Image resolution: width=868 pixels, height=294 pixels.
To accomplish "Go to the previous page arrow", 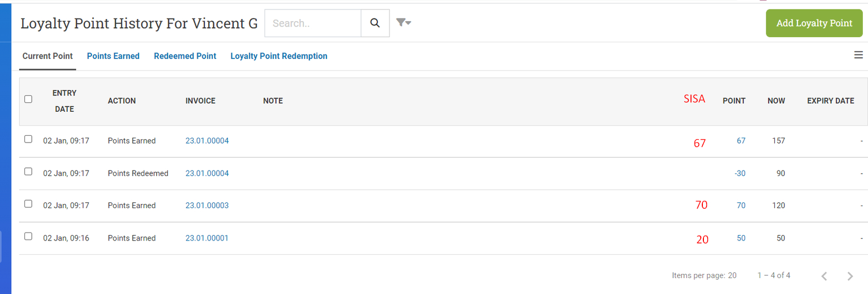I will pyautogui.click(x=824, y=276).
